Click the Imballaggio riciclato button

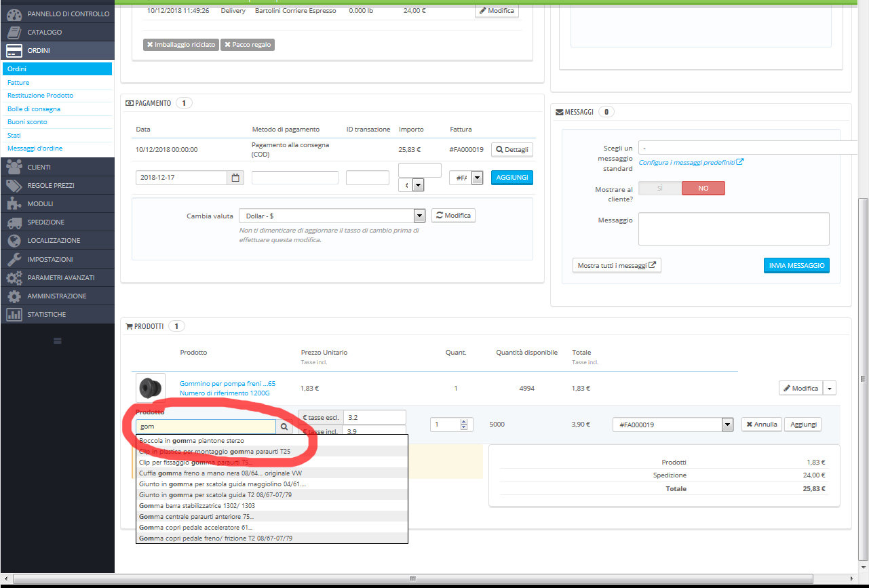(x=180, y=45)
